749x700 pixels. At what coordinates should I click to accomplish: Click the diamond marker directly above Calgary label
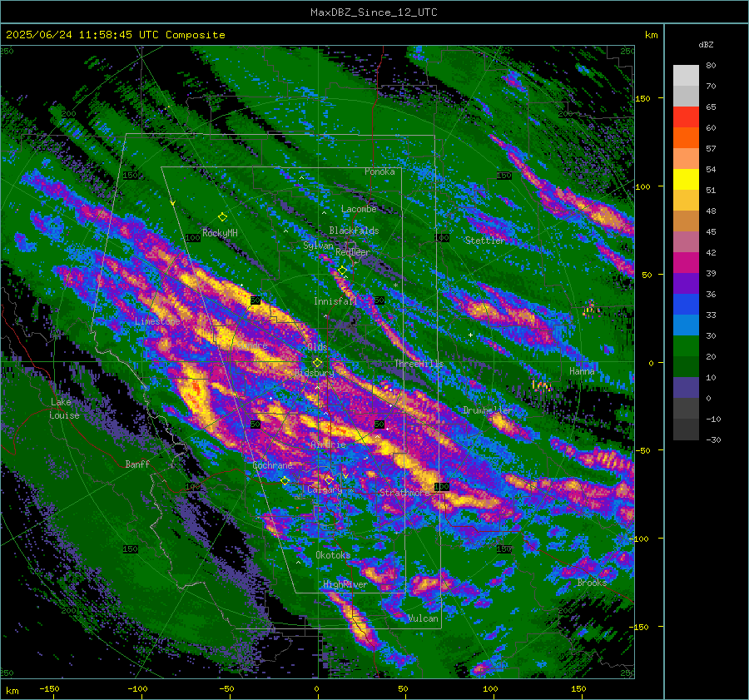coord(329,479)
